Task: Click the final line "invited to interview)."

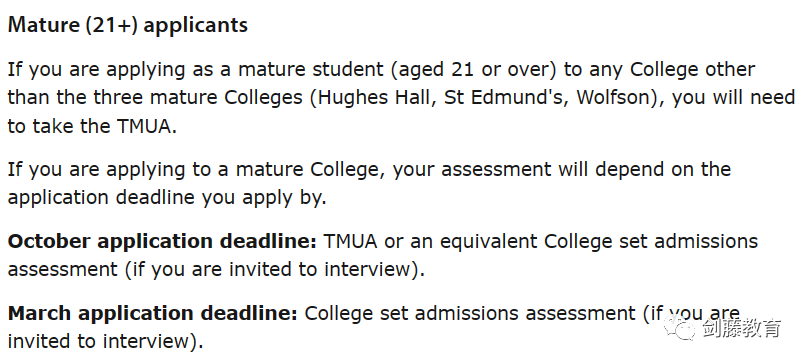Action: click(106, 342)
